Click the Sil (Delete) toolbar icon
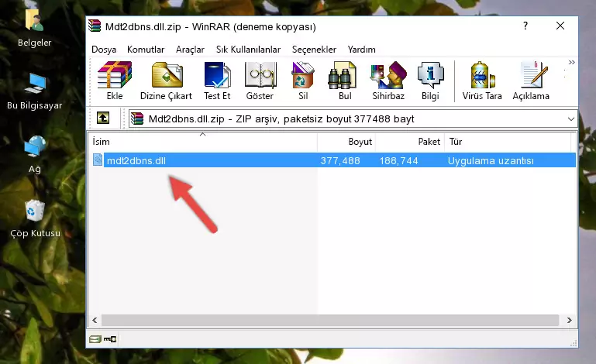Image resolution: width=596 pixels, height=364 pixels. pos(303,81)
